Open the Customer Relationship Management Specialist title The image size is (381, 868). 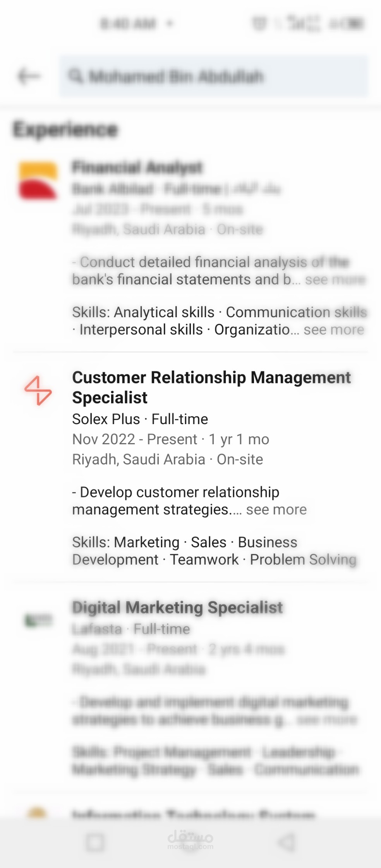pyautogui.click(x=211, y=387)
